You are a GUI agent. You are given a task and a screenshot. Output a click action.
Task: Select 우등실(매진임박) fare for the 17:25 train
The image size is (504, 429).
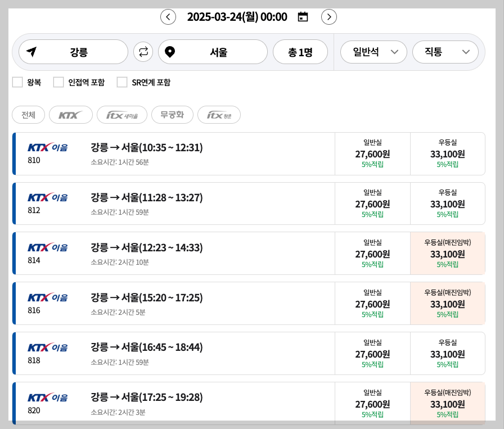[447, 403]
